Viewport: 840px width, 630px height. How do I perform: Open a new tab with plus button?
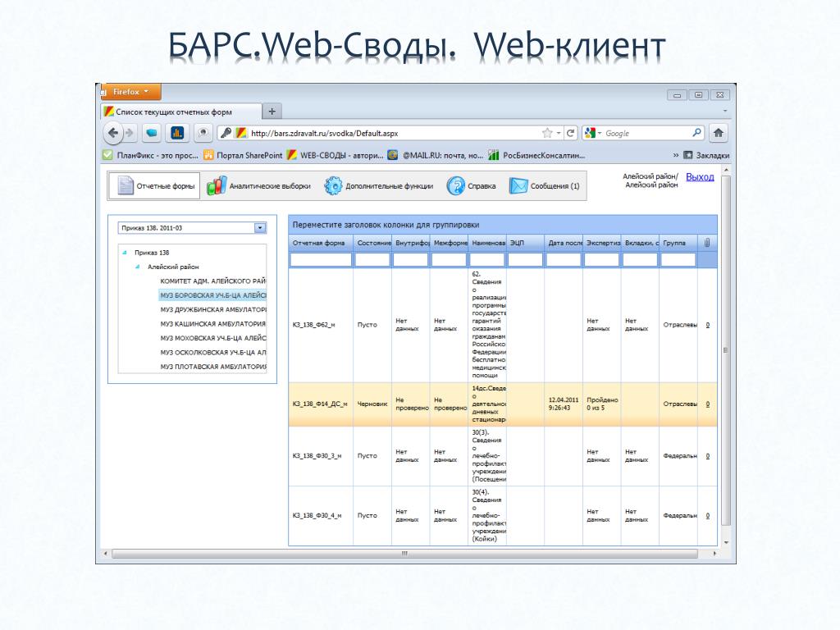pos(272,112)
